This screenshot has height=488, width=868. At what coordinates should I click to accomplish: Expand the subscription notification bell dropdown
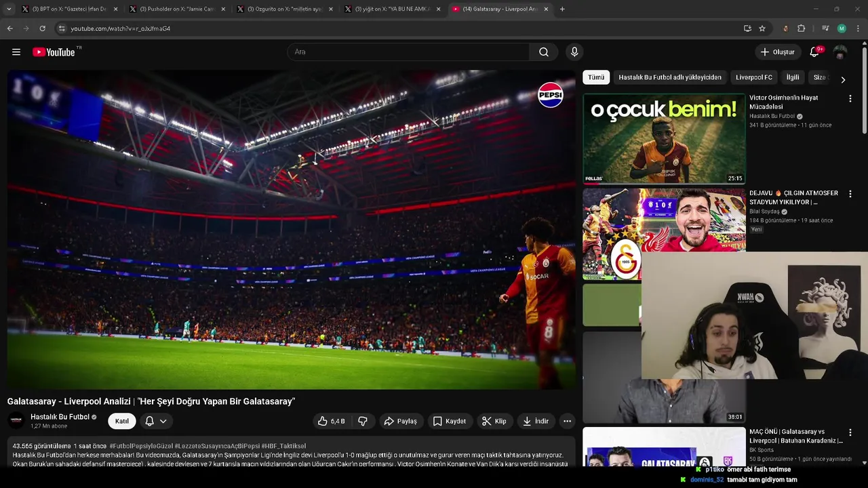click(x=156, y=421)
